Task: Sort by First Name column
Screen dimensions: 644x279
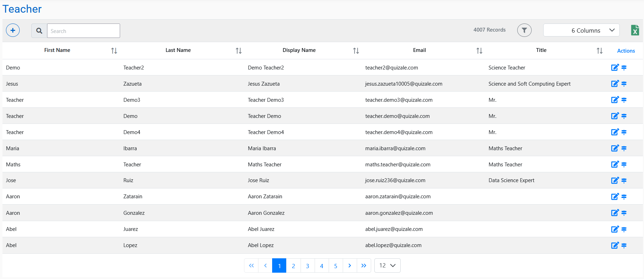Action: (x=114, y=51)
